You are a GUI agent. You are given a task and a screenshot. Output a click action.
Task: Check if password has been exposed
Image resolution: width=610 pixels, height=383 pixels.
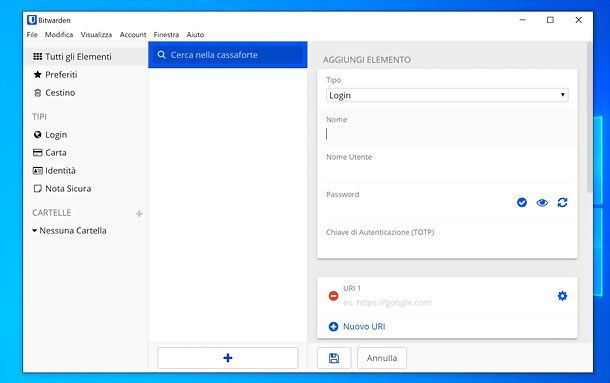pyautogui.click(x=522, y=202)
